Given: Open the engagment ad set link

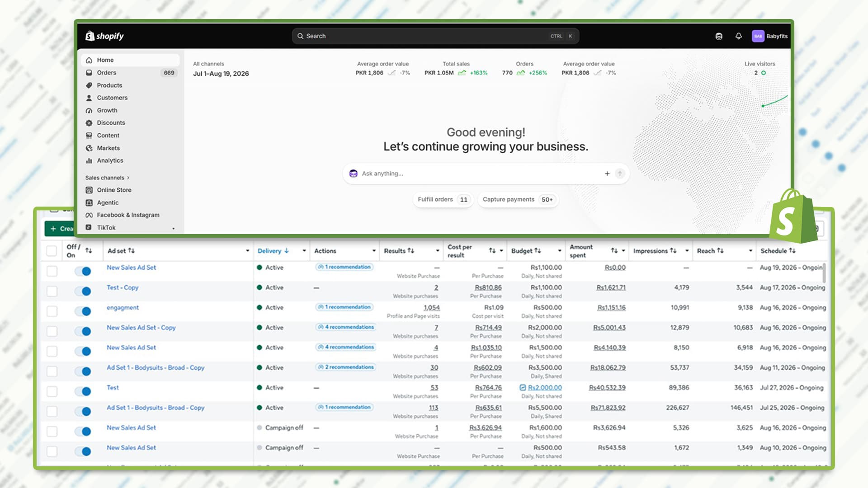Looking at the screenshot, I should point(123,308).
